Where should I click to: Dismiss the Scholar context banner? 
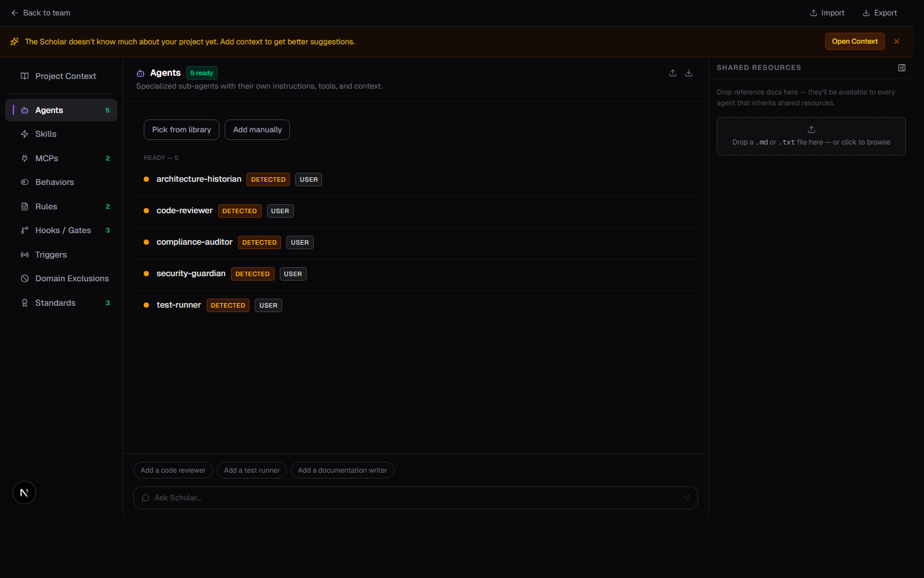click(x=896, y=42)
